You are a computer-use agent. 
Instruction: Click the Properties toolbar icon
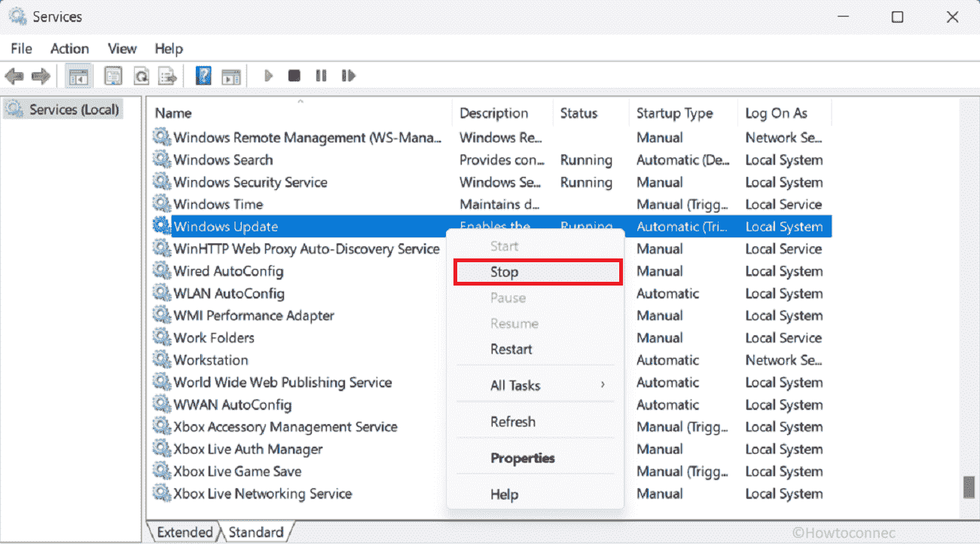tap(113, 76)
